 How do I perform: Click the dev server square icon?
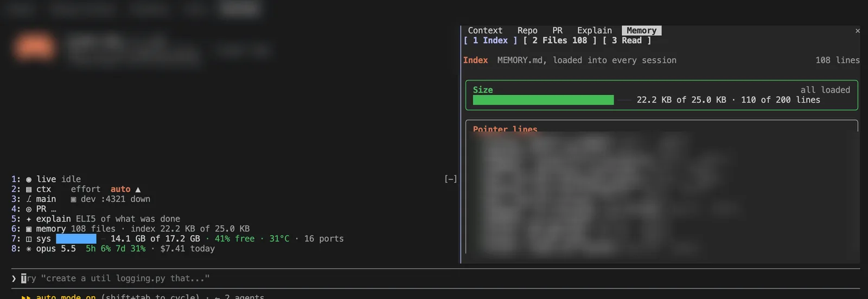[73, 199]
